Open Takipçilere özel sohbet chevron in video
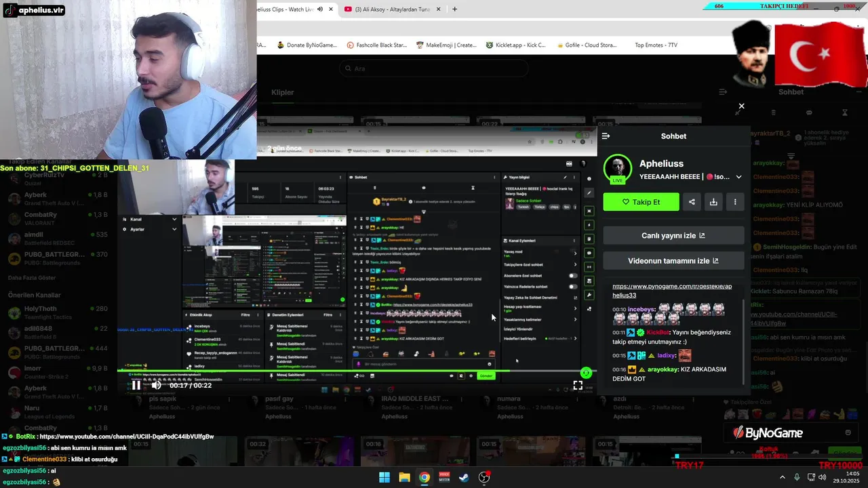868x488 pixels. pyautogui.click(x=576, y=264)
